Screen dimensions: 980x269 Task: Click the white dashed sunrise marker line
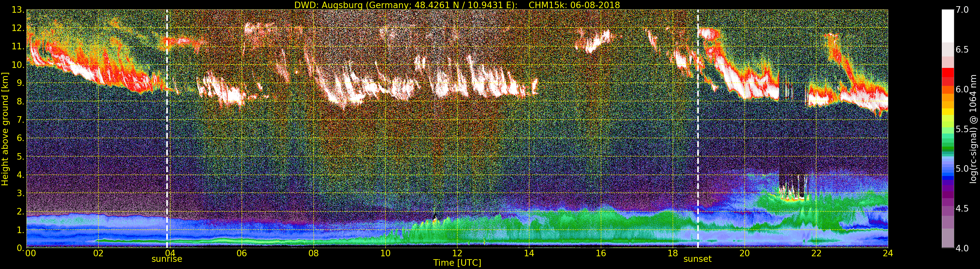[x=167, y=129]
